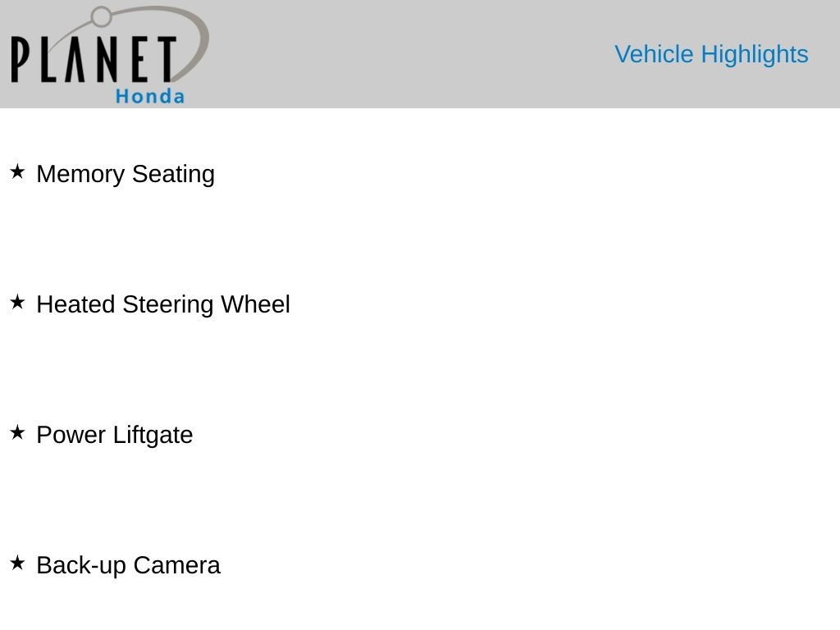Click the black PLANET wordmark
Image resolution: width=840 pixels, height=630 pixels.
[x=94, y=59]
